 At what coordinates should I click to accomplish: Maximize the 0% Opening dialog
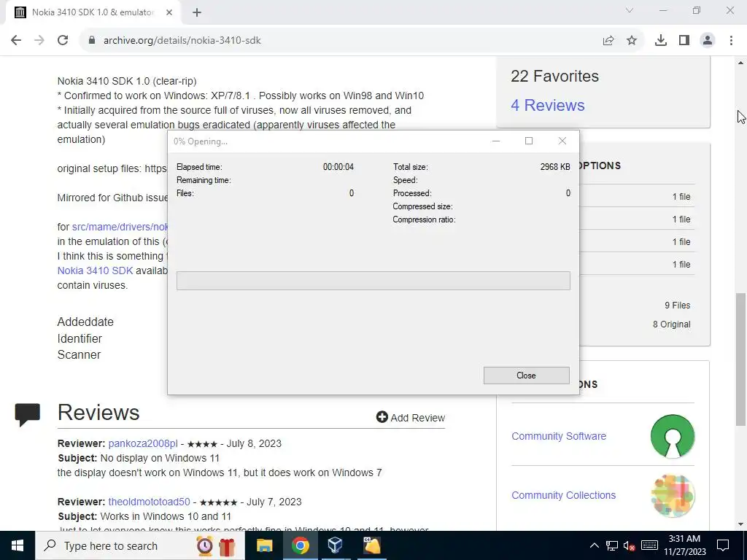529,141
